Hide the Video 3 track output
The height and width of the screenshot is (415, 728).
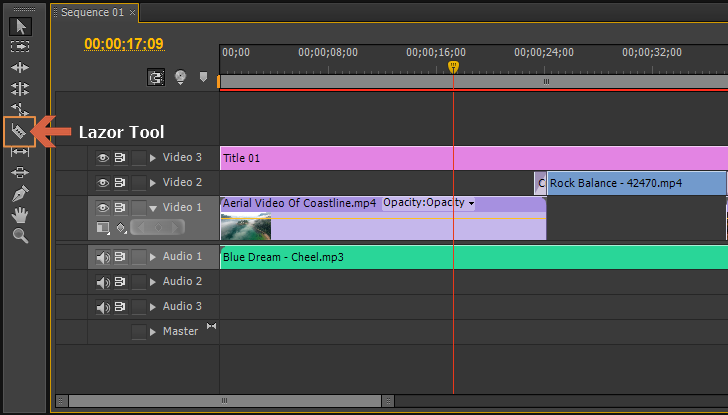pos(103,158)
